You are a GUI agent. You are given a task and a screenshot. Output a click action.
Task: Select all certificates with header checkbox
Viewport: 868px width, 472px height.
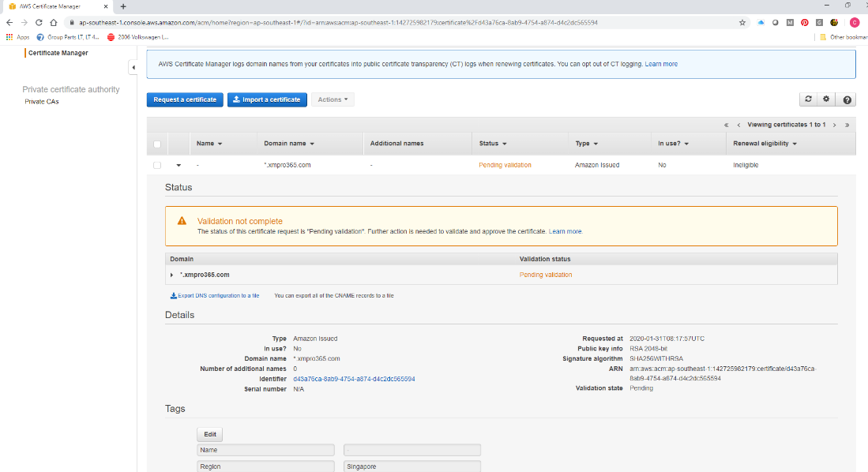pyautogui.click(x=157, y=144)
